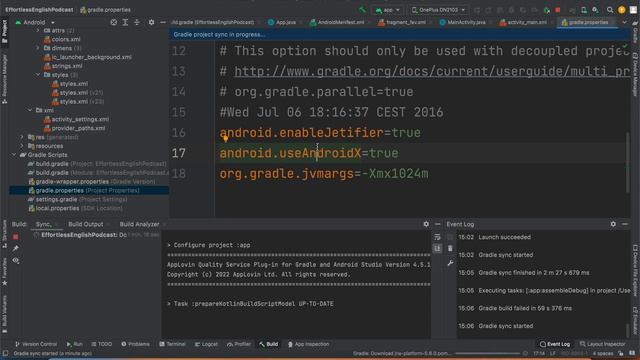Click the red Stop button in top toolbar
Screen dimensions: 640x360
click(558, 10)
